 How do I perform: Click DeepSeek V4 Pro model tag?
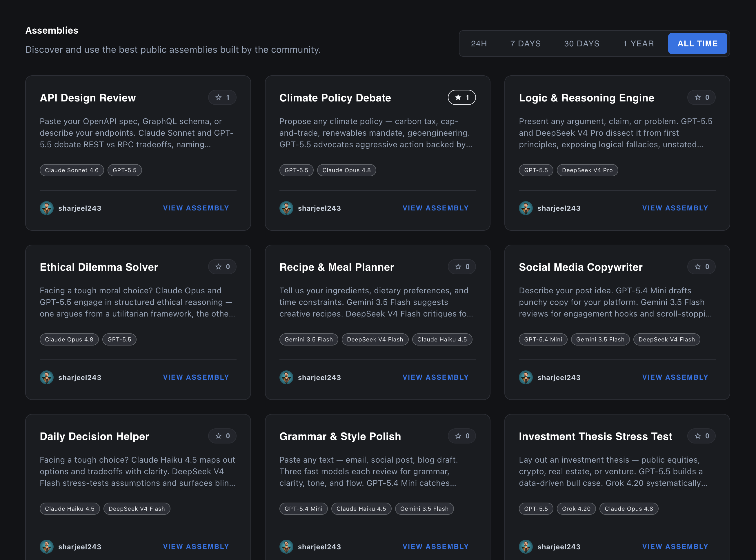point(587,170)
